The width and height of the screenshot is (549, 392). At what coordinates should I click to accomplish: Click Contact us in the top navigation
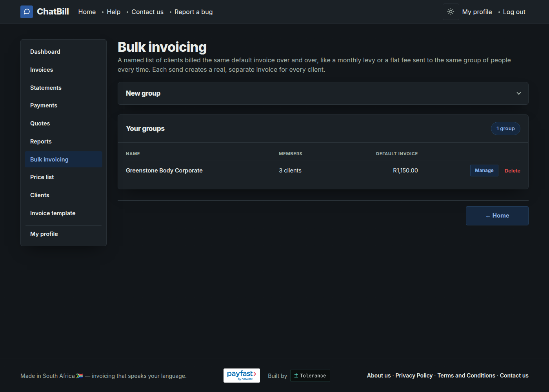[x=147, y=12]
